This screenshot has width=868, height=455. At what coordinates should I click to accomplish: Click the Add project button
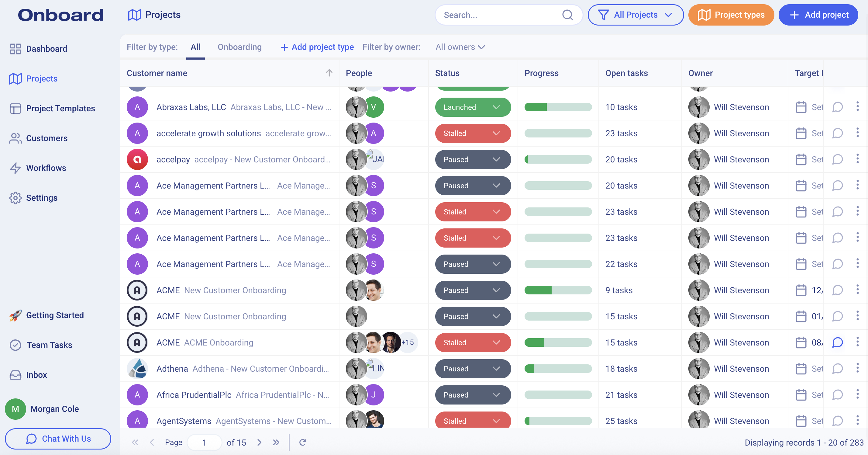(818, 15)
